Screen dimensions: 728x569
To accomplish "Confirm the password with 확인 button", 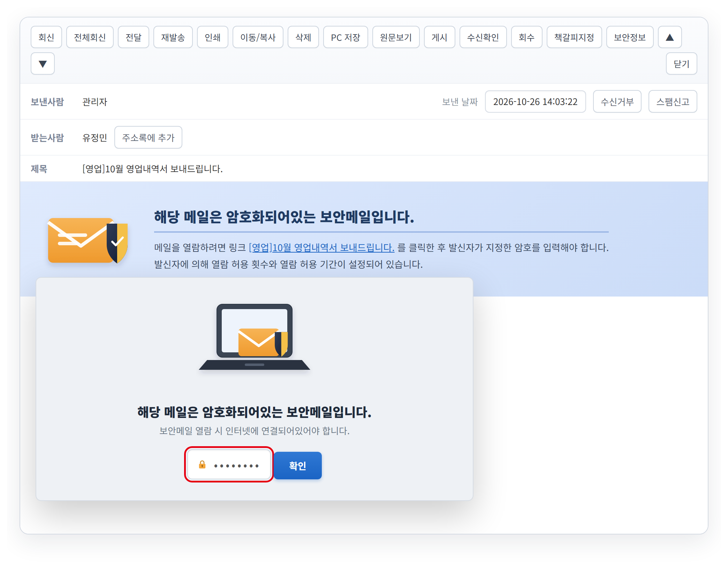I will [x=297, y=465].
